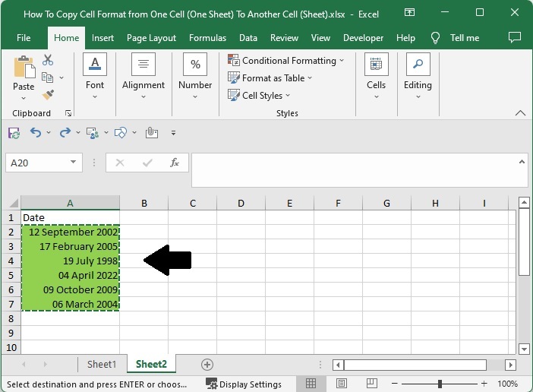Click the Ribbon Display Options icon
The image size is (533, 392).
(x=409, y=13)
